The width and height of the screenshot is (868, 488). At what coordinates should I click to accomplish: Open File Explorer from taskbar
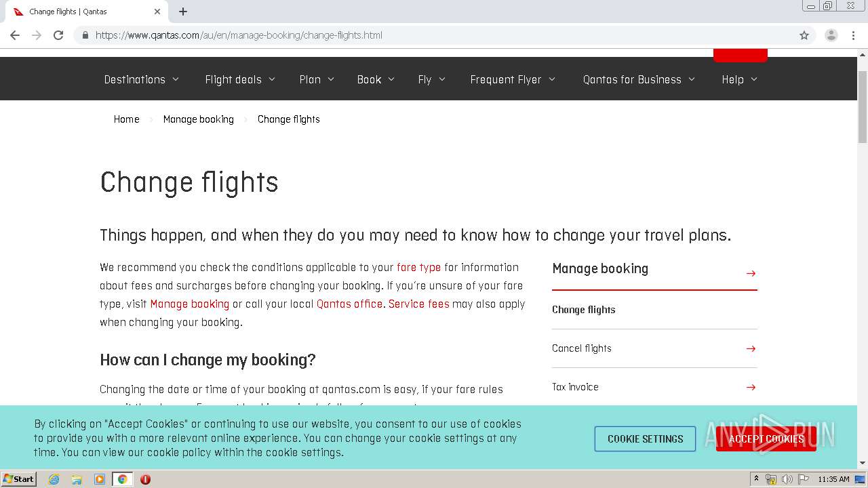click(x=77, y=479)
